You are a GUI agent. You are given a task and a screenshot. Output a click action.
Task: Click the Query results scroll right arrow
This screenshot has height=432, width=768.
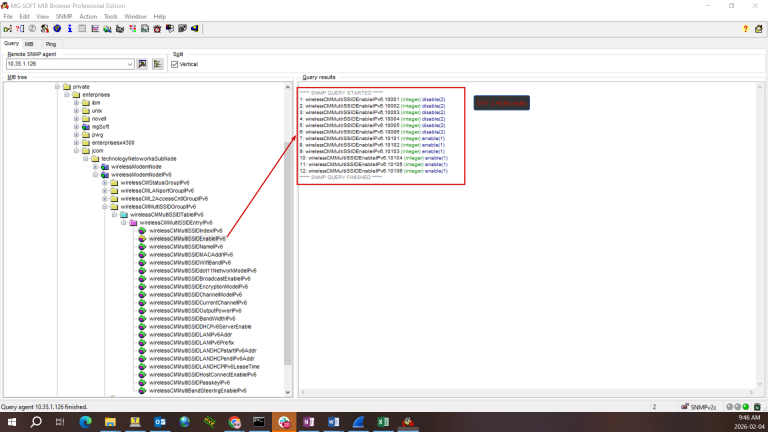[x=751, y=392]
